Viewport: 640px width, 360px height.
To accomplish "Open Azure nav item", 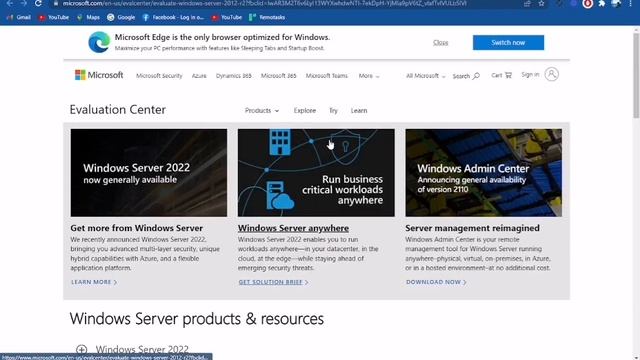I will (x=199, y=76).
